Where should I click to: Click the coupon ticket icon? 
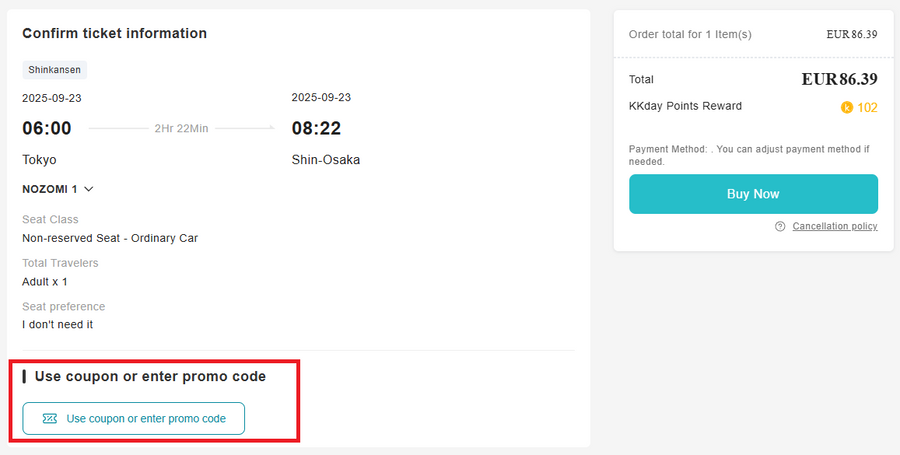(50, 419)
